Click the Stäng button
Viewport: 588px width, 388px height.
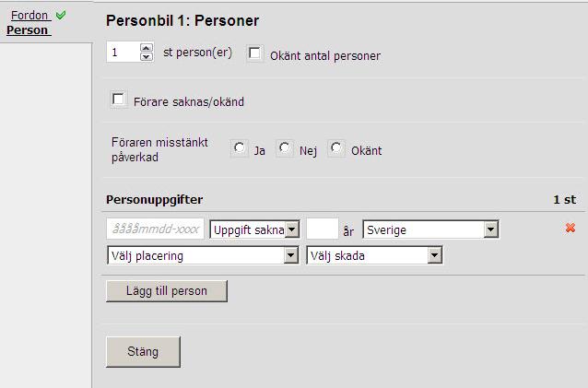(x=143, y=352)
